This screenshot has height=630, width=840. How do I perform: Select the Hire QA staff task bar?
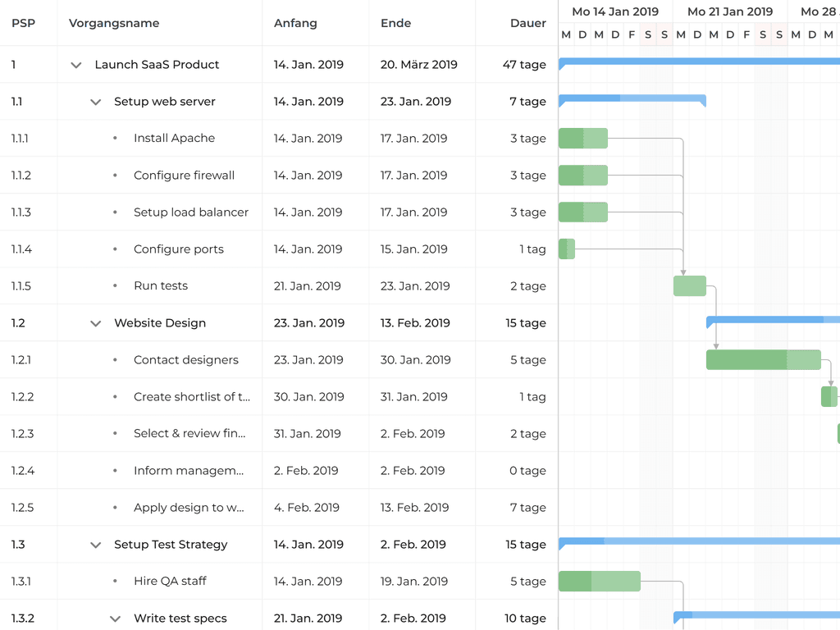599,582
